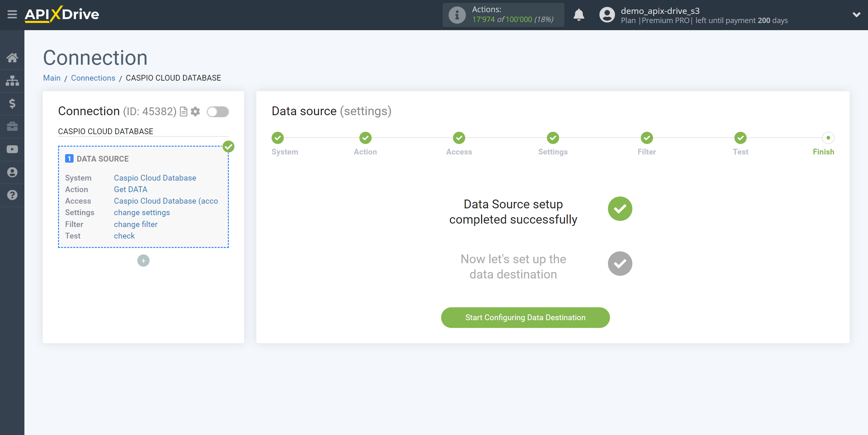Click the add new data source plus button
868x435 pixels.
[x=143, y=261]
